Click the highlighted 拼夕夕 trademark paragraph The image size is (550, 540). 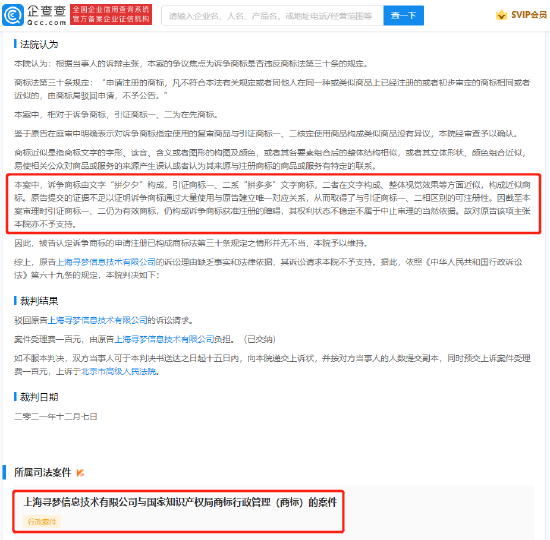pos(273,204)
